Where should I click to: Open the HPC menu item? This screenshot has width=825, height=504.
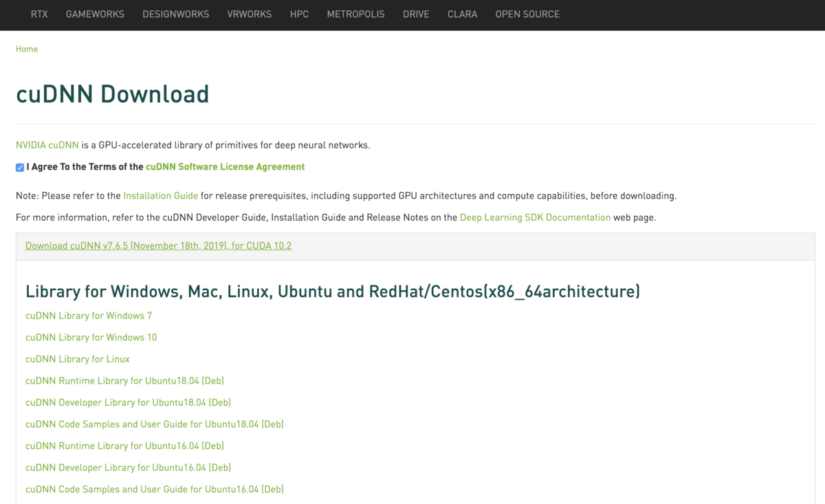click(x=299, y=14)
